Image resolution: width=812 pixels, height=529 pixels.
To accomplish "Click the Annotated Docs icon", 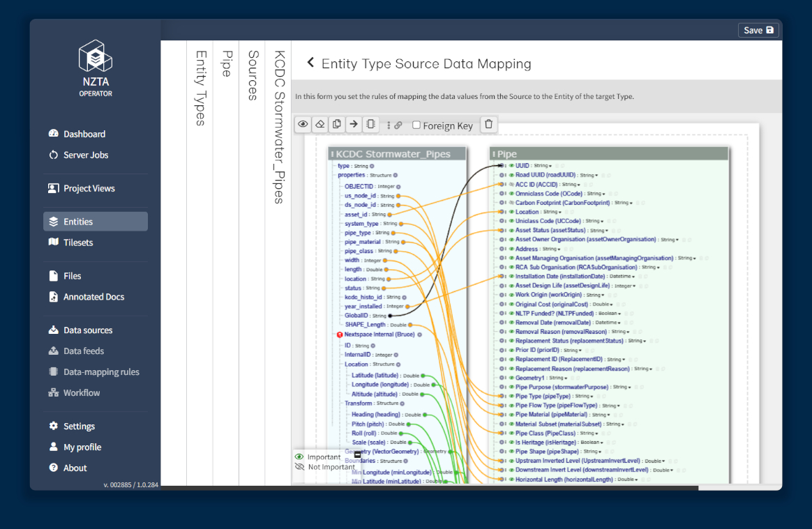I will point(53,297).
